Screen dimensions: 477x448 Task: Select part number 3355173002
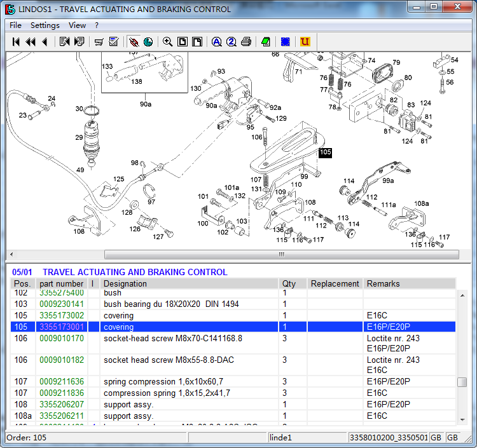pyautogui.click(x=62, y=315)
